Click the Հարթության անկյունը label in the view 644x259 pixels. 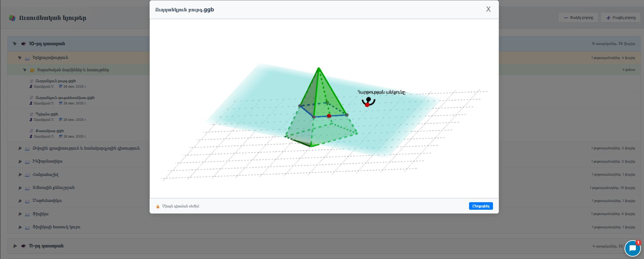pyautogui.click(x=381, y=92)
